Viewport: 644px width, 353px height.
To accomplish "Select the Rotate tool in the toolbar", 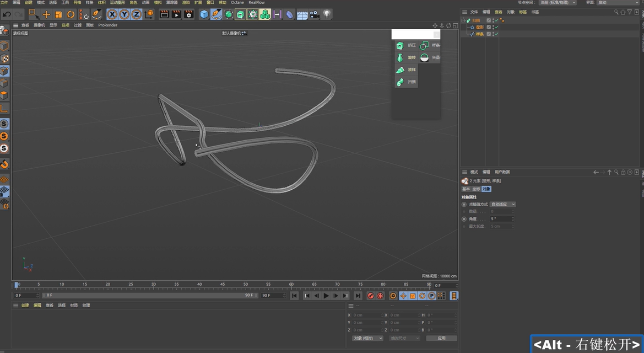I will coord(71,14).
